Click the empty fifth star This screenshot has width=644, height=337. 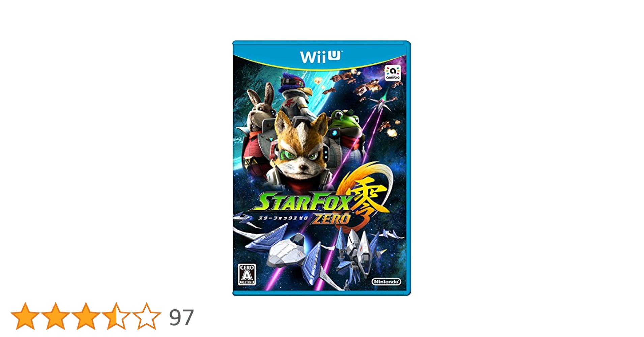(x=146, y=316)
